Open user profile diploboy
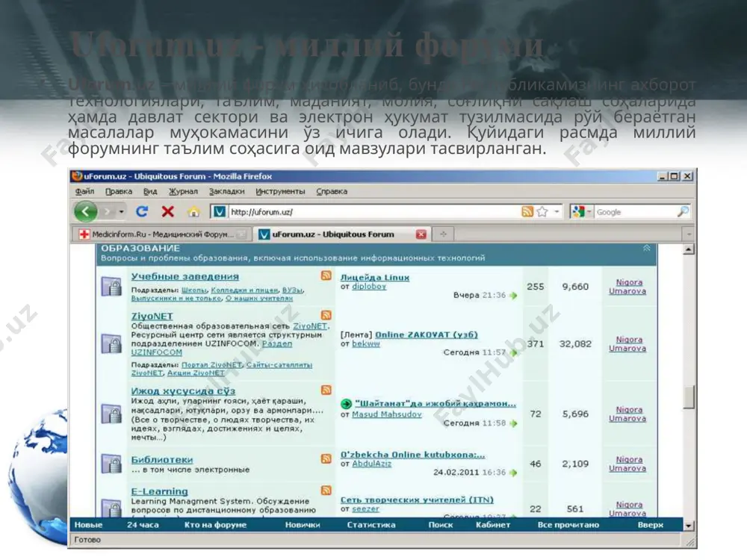The width and height of the screenshot is (747, 560). (369, 286)
